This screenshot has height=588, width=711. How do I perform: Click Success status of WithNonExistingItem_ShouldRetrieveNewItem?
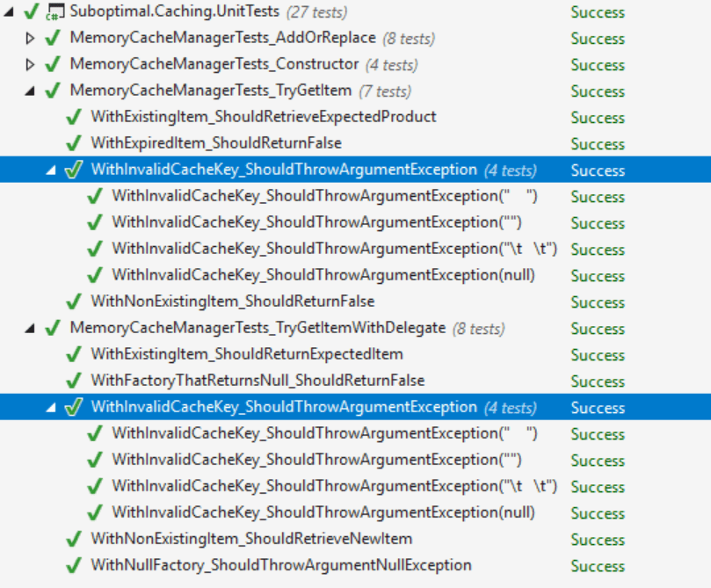[x=598, y=540]
